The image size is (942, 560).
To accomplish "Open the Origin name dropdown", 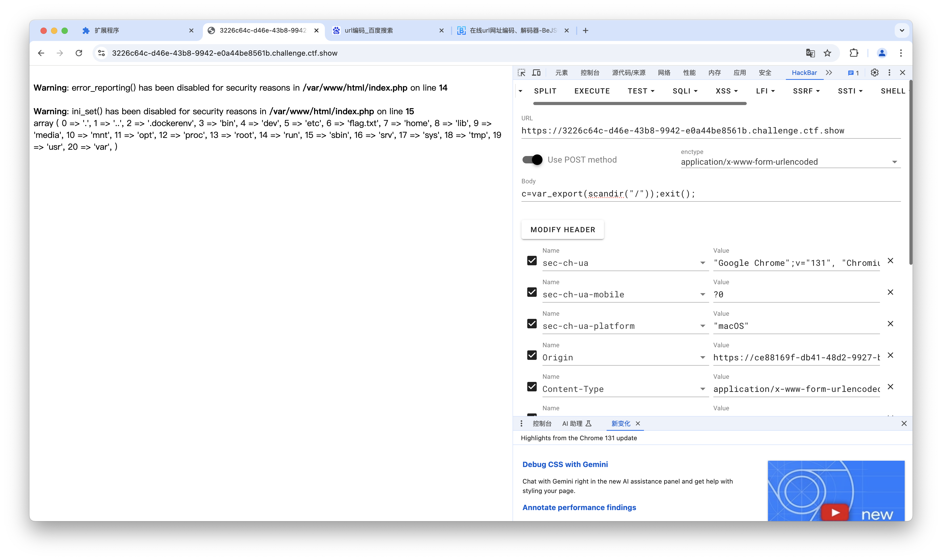I will pyautogui.click(x=702, y=357).
